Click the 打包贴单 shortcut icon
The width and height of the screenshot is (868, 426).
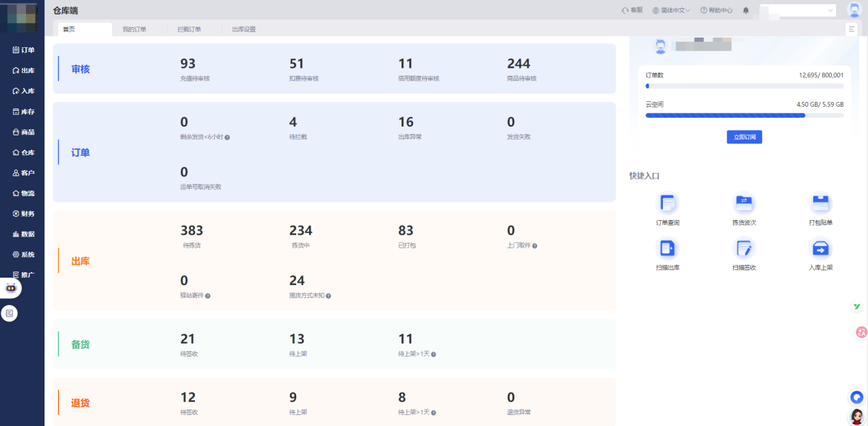820,203
